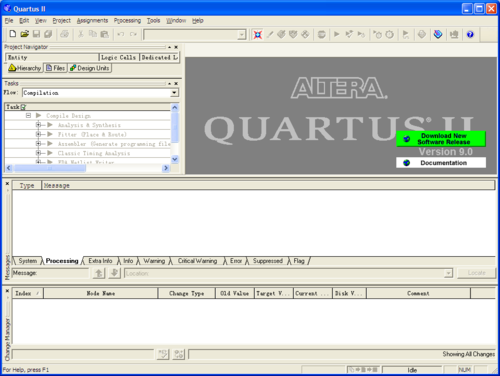The image size is (500, 376).
Task: Click the Idle status bar indicator
Action: click(412, 370)
